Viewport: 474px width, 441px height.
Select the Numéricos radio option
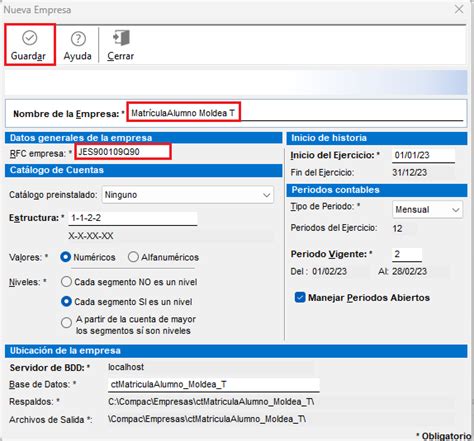click(x=66, y=257)
